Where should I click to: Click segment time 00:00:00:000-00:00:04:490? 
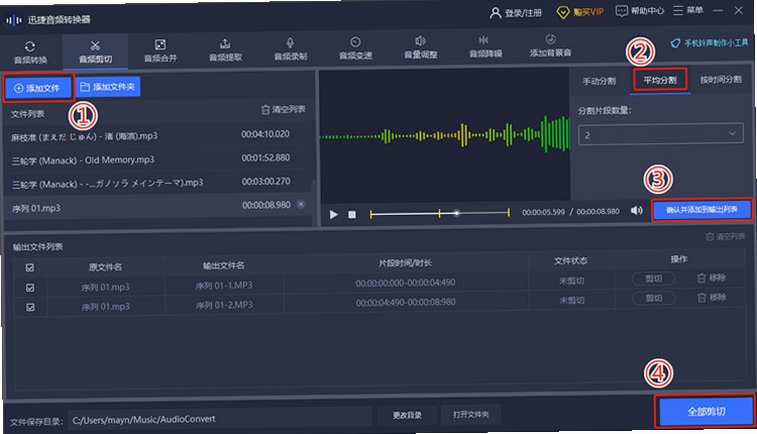click(406, 282)
